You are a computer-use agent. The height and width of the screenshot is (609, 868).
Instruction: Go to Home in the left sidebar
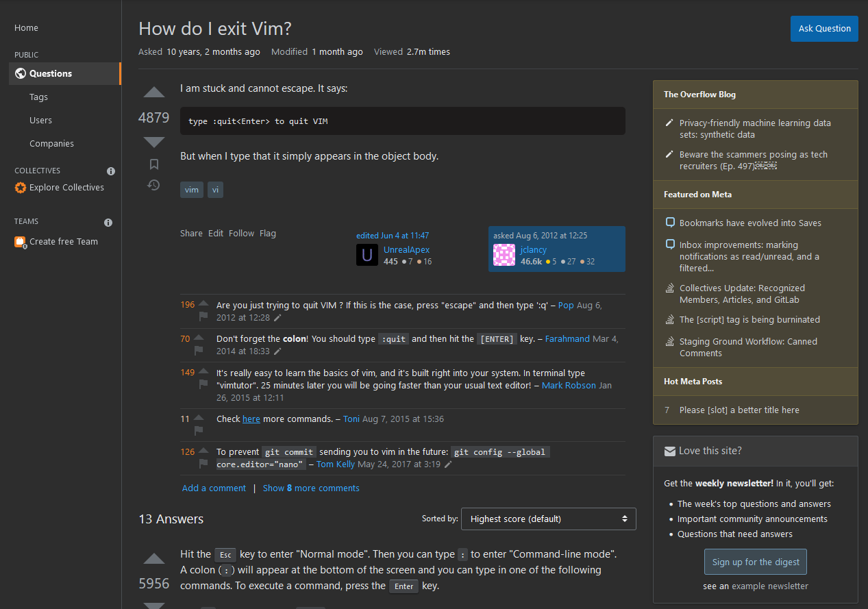point(27,28)
